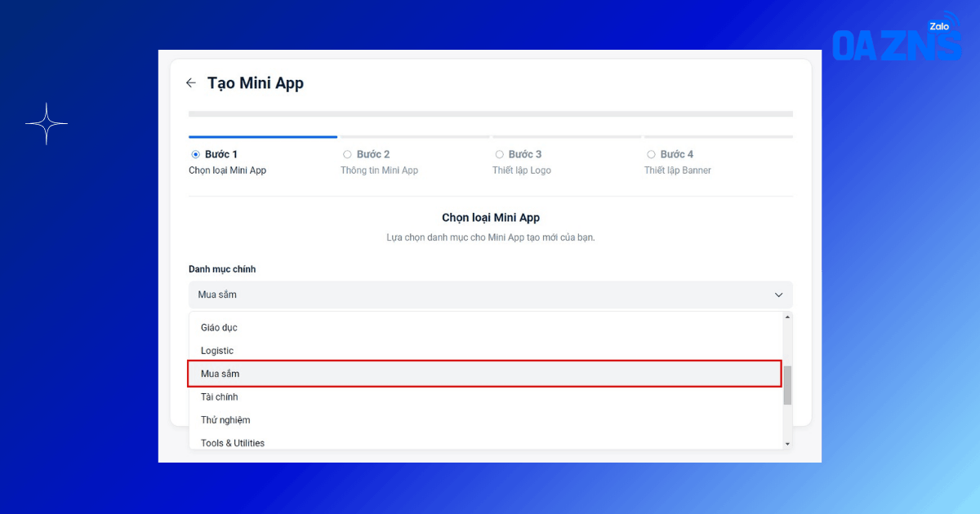Click the Tạo Mini App heading
The image size is (980, 514).
(x=256, y=83)
